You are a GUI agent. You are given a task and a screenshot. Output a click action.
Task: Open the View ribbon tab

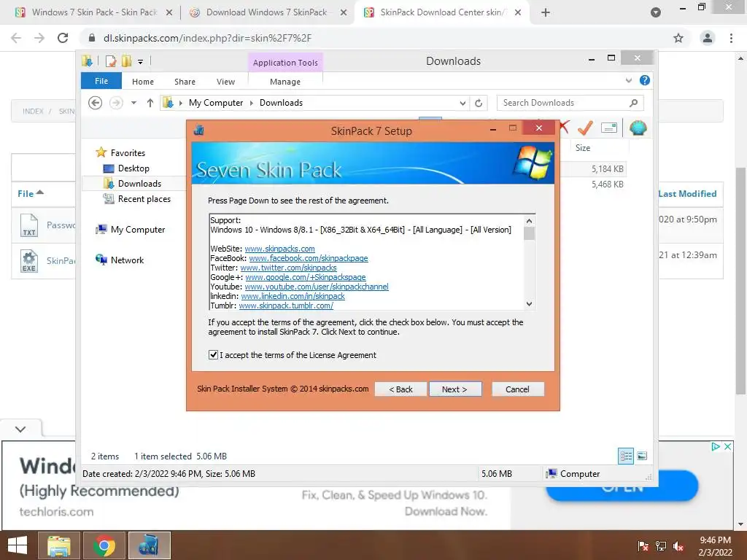pos(226,82)
